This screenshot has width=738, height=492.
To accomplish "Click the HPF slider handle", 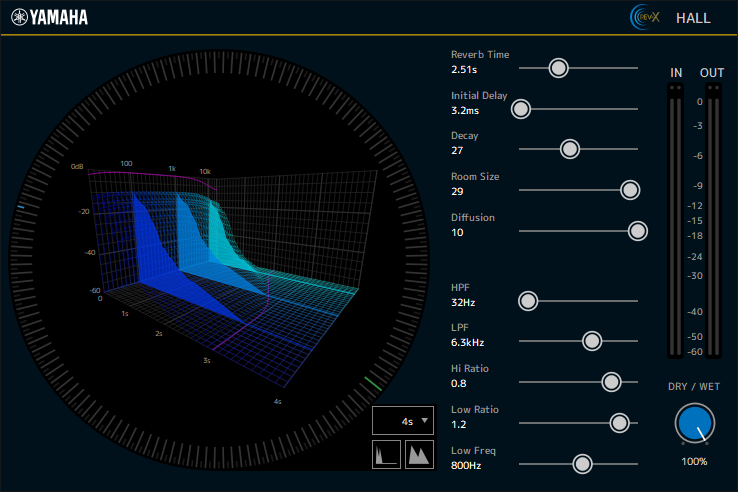I will [x=527, y=300].
